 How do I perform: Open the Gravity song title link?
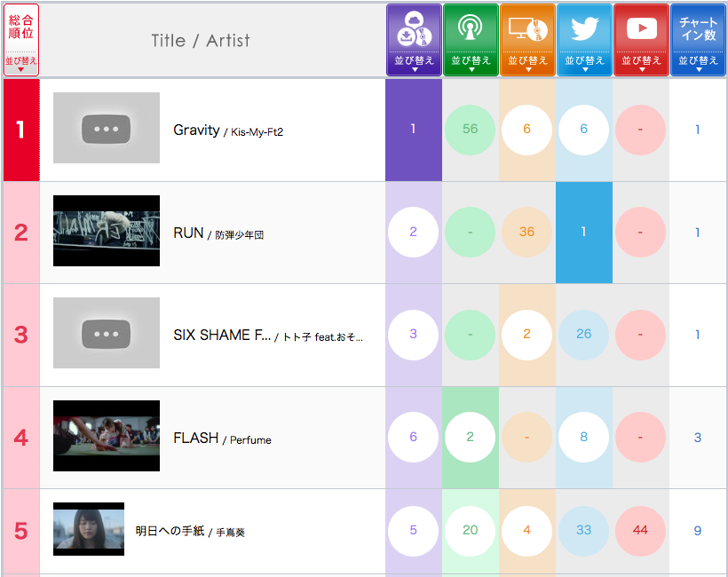pos(196,130)
